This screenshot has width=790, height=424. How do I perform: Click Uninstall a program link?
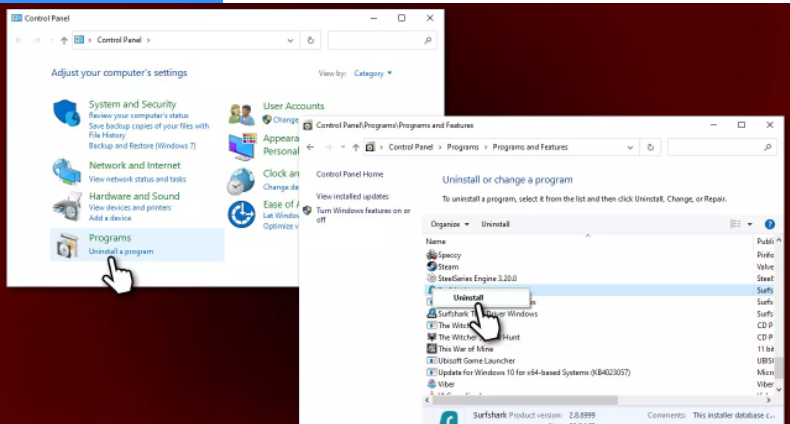(x=121, y=251)
